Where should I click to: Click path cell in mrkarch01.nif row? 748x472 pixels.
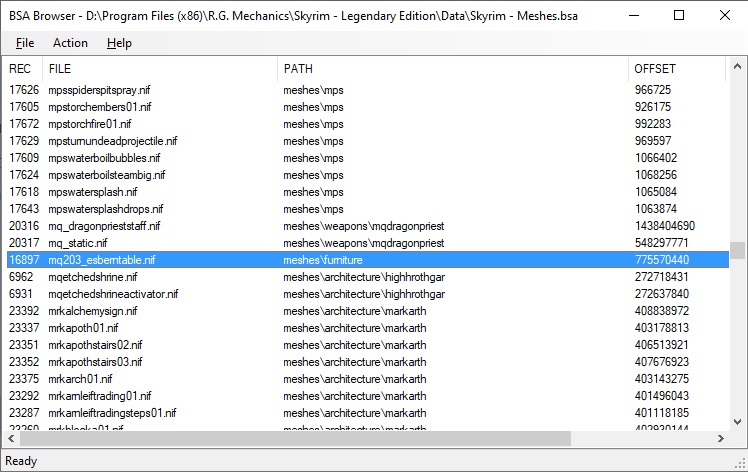coord(355,379)
